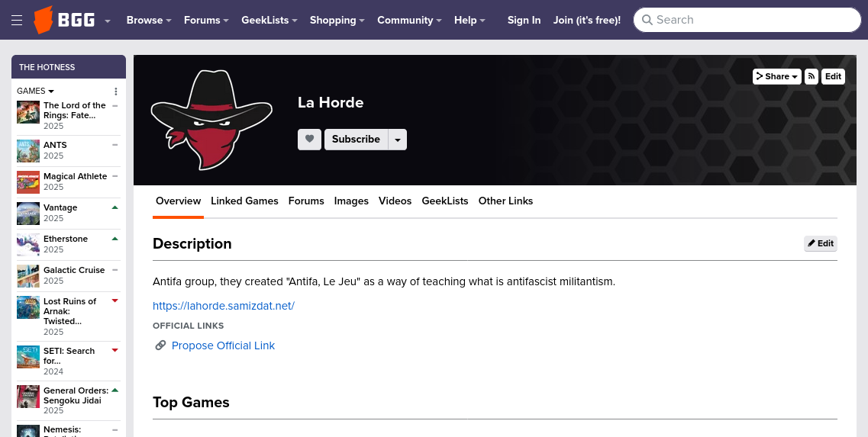Viewport: 868px width, 437px height.
Task: Expand the arrow next to BGG logo
Action: (x=108, y=21)
